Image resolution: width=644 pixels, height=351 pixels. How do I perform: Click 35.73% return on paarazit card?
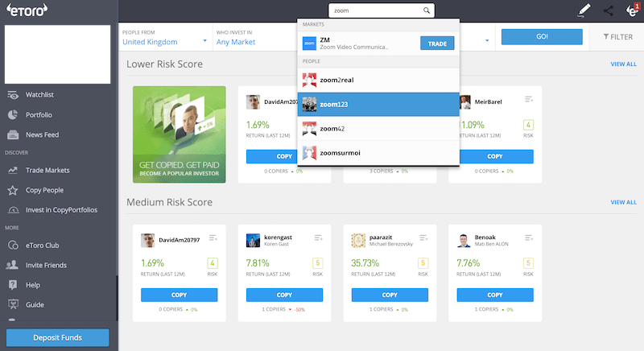click(x=365, y=262)
